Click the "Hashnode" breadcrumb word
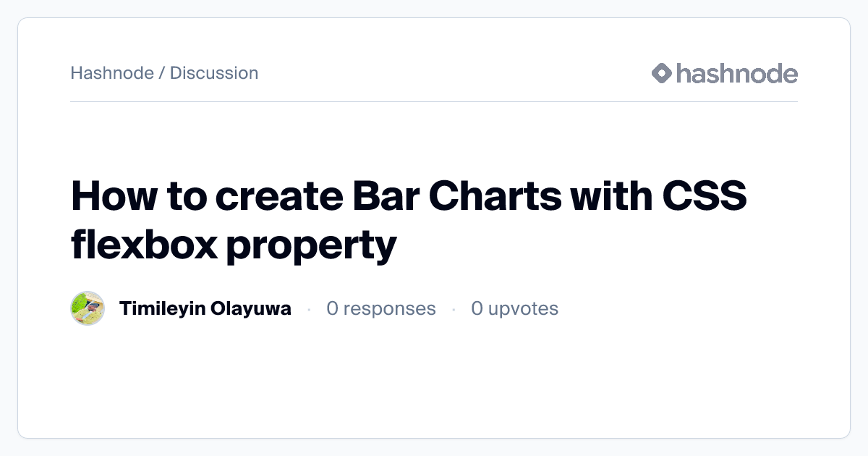868x456 pixels. [112, 73]
